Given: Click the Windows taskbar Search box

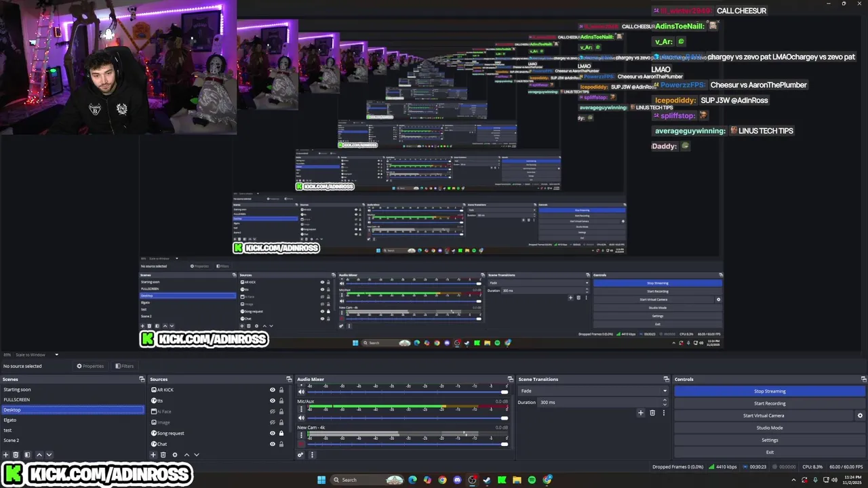Looking at the screenshot, I should [x=368, y=480].
